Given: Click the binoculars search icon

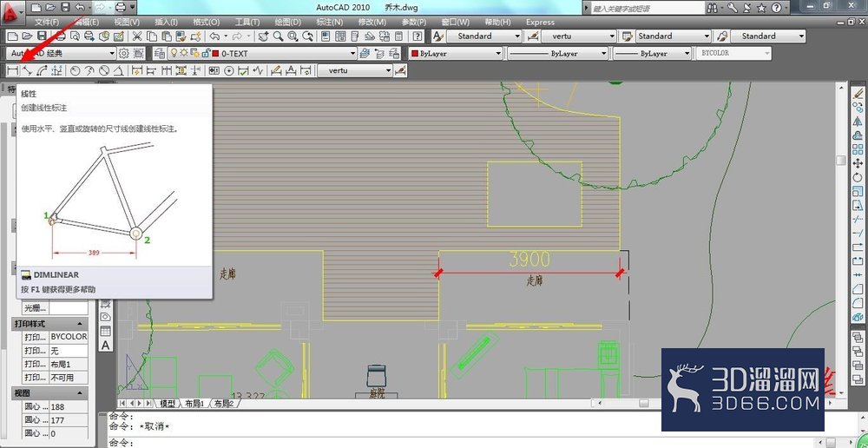Looking at the screenshot, I should click(x=713, y=8).
